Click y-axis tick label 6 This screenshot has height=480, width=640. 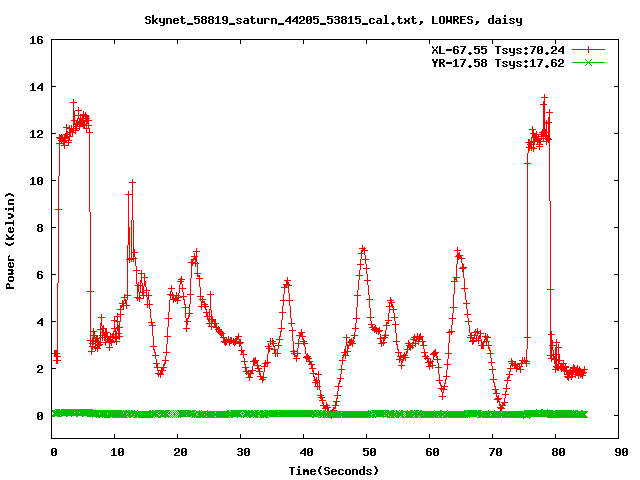(40, 275)
